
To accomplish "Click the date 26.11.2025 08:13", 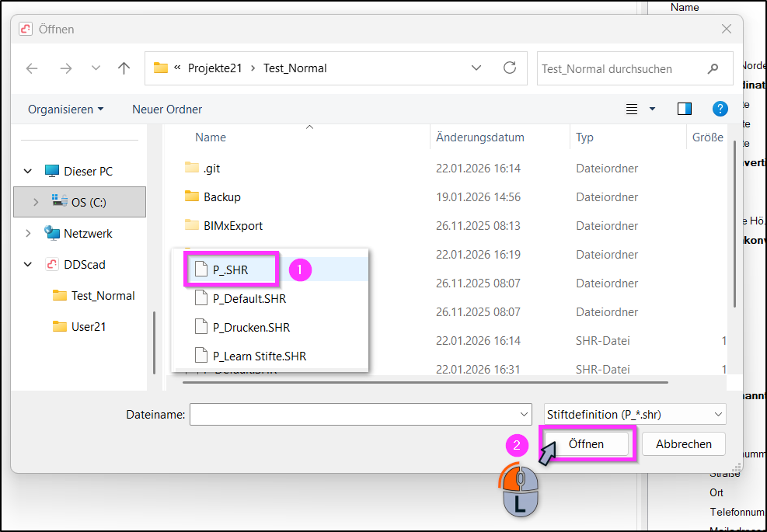I will coord(478,226).
